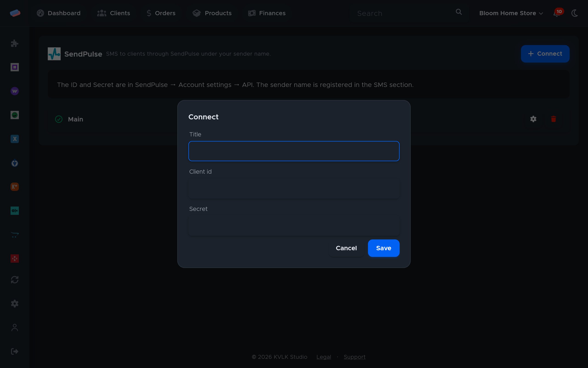The height and width of the screenshot is (368, 588).
Task: Open notifications bell with 10 badge
Action: click(x=558, y=13)
